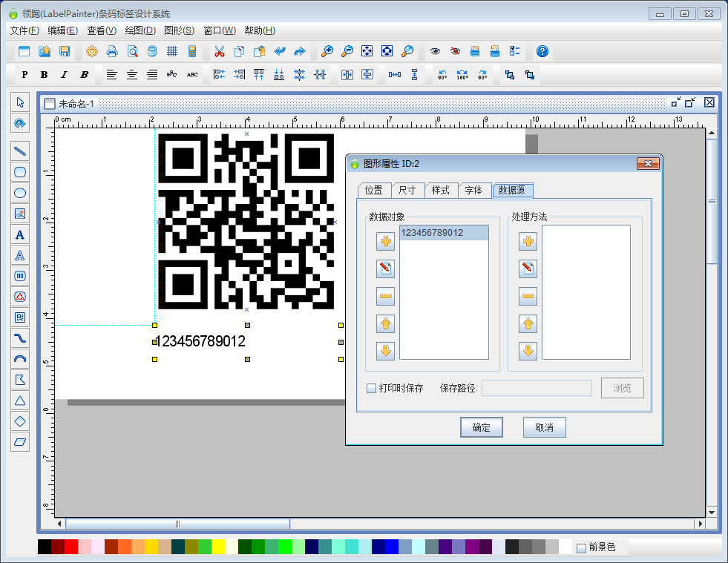Image resolution: width=728 pixels, height=563 pixels.
Task: Toggle bold italic B formatting
Action: (84, 74)
